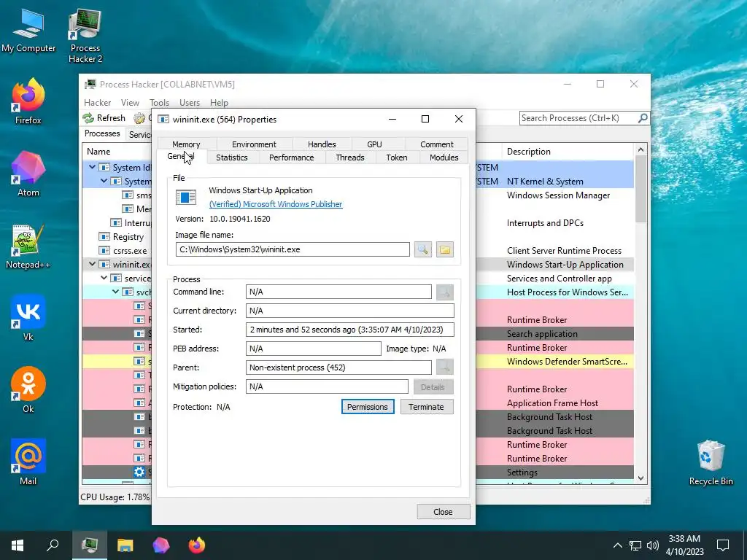This screenshot has width=747, height=560.
Task: Click the inspect magnifier icon beside image file name
Action: [x=423, y=249]
